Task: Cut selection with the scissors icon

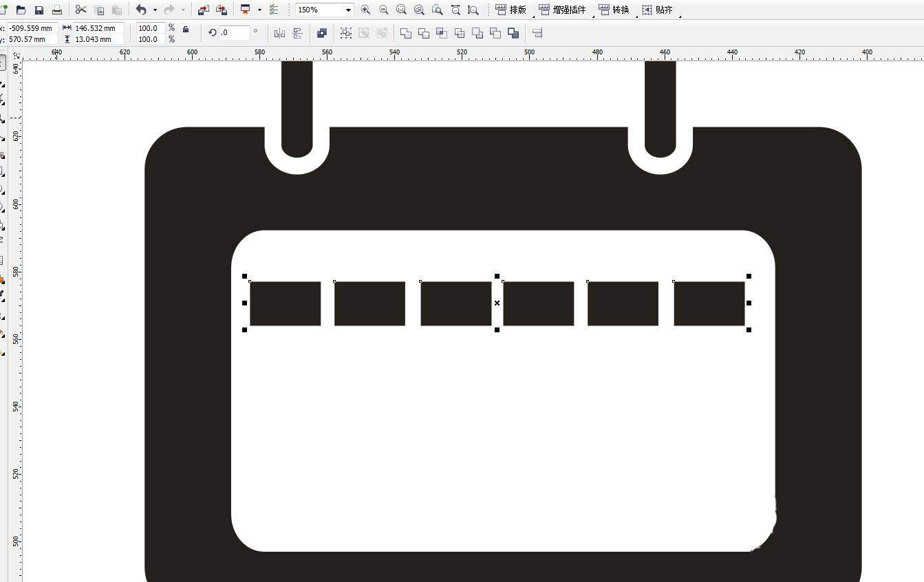Action: tap(81, 10)
